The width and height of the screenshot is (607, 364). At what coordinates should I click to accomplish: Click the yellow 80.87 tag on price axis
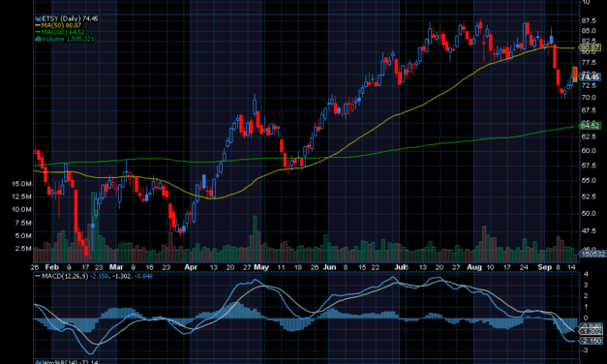tap(590, 47)
